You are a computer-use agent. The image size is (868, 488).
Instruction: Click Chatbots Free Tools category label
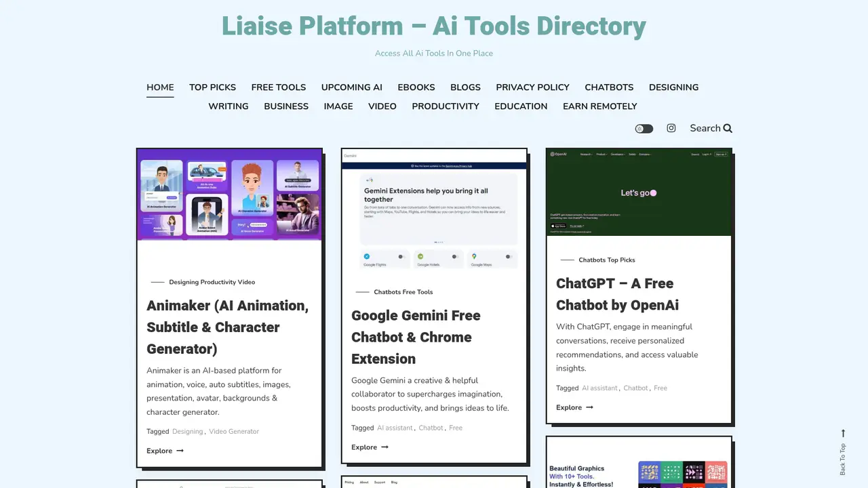pyautogui.click(x=403, y=293)
